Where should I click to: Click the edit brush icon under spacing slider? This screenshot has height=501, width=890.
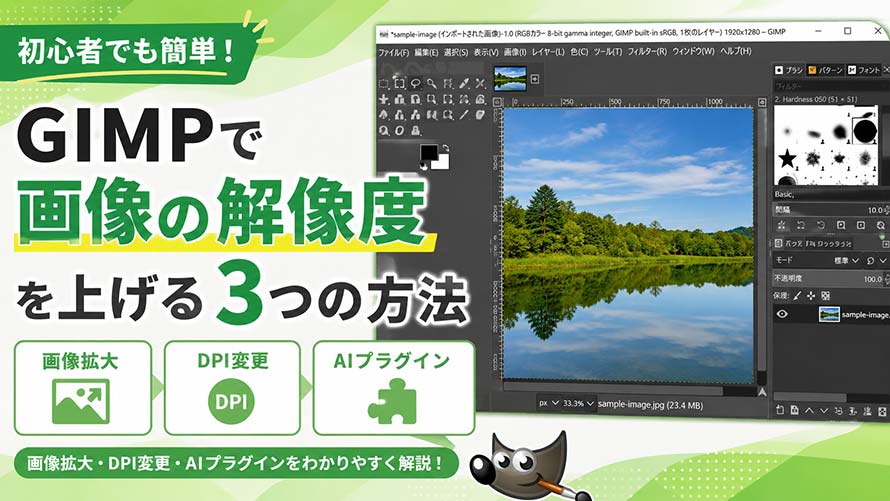(782, 225)
